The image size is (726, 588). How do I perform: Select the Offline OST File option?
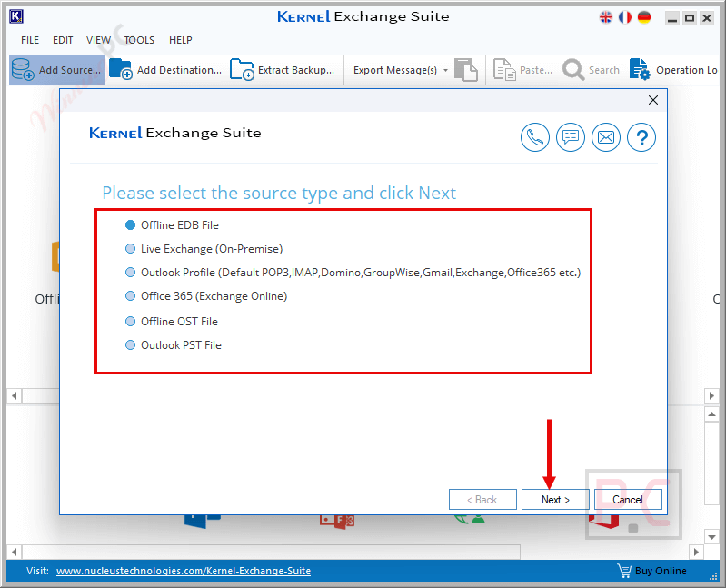[x=172, y=322]
